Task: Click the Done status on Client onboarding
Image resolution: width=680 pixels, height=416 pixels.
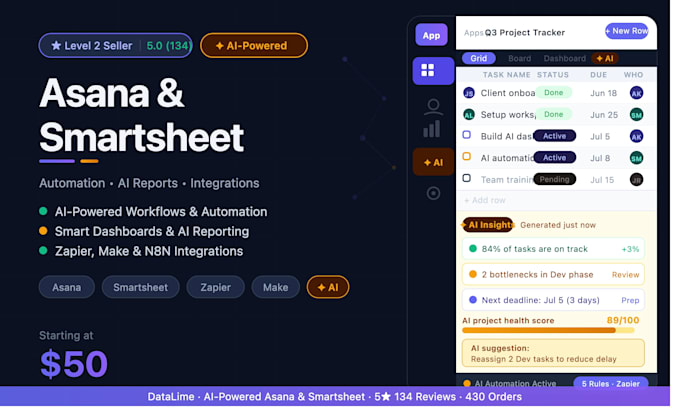Action: click(x=553, y=92)
